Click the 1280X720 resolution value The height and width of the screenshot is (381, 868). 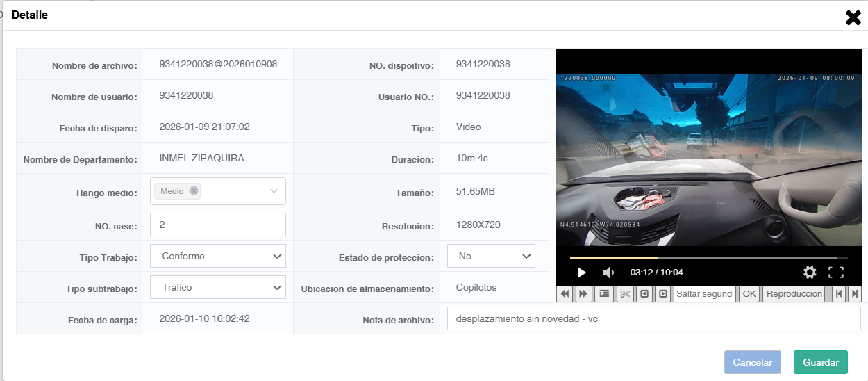point(478,225)
